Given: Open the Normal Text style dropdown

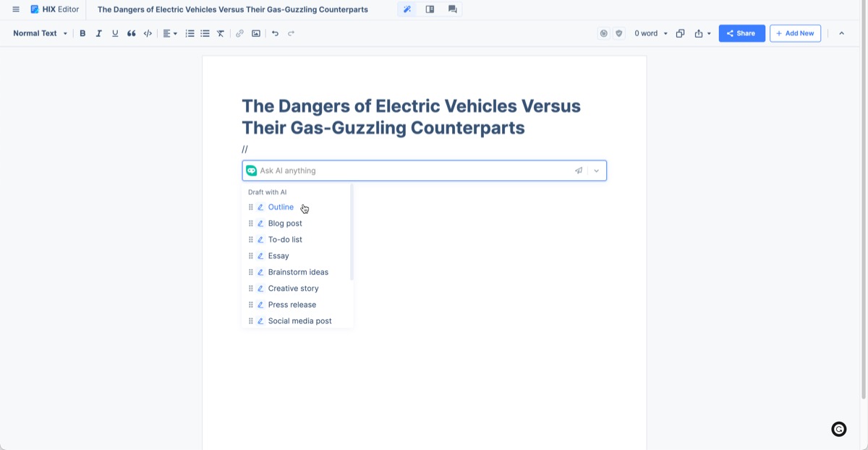Looking at the screenshot, I should 36,33.
